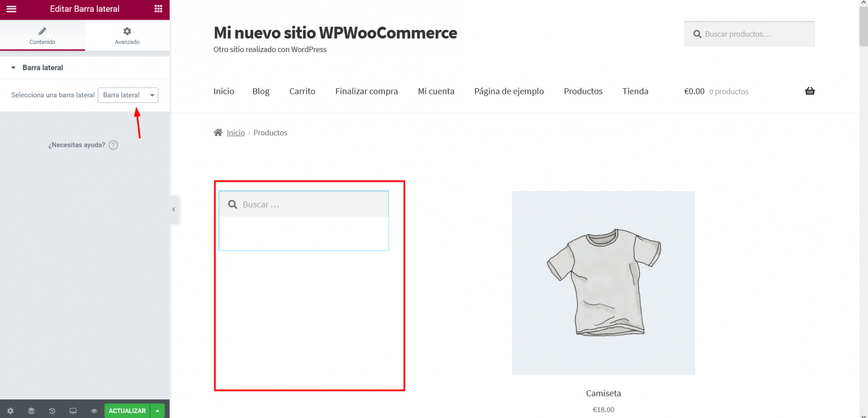Click the Buscar productos search field
The width and height of the screenshot is (868, 418).
click(x=749, y=34)
